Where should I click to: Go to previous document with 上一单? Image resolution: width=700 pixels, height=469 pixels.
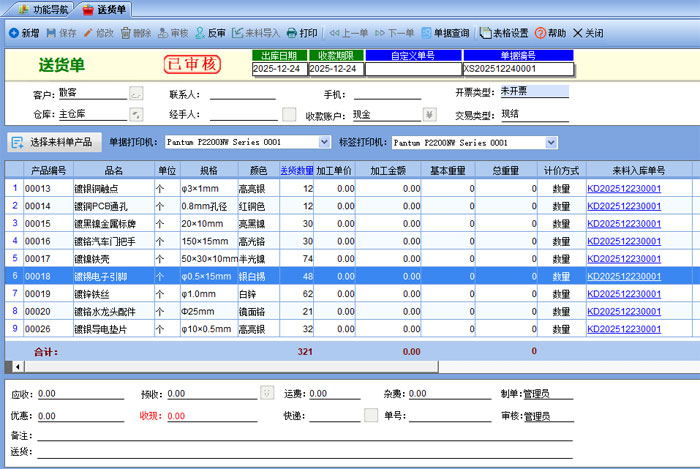tap(342, 33)
